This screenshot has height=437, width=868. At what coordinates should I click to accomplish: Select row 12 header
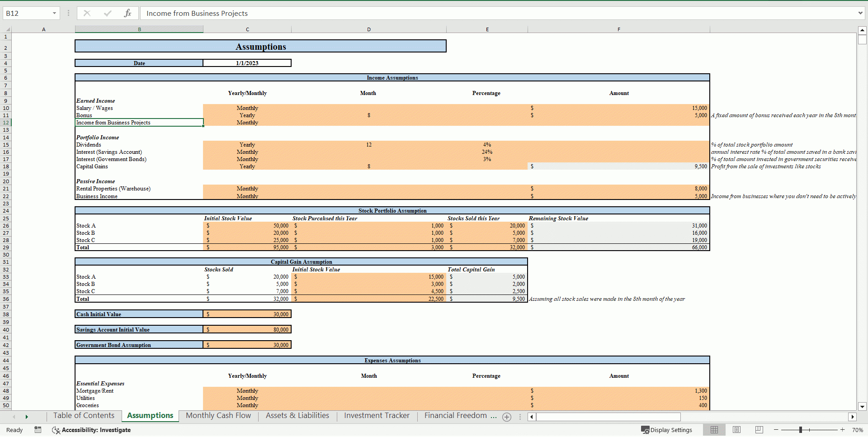coord(5,123)
